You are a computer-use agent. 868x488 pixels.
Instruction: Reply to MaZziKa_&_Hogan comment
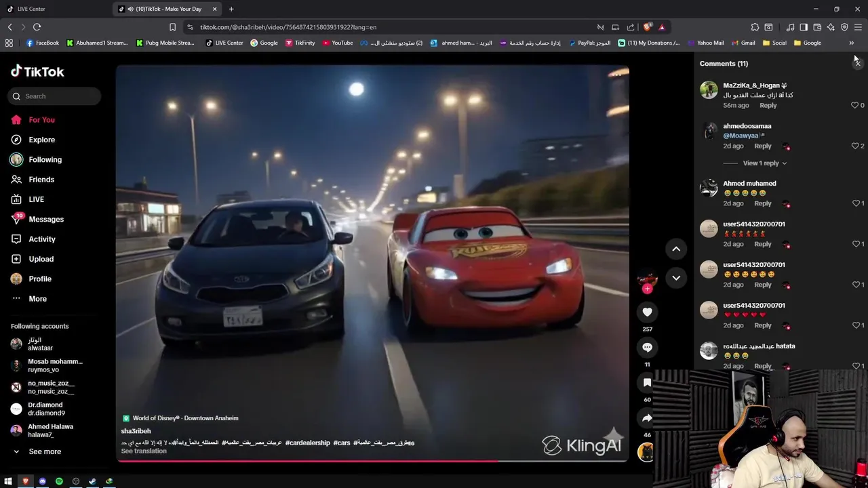click(x=768, y=106)
